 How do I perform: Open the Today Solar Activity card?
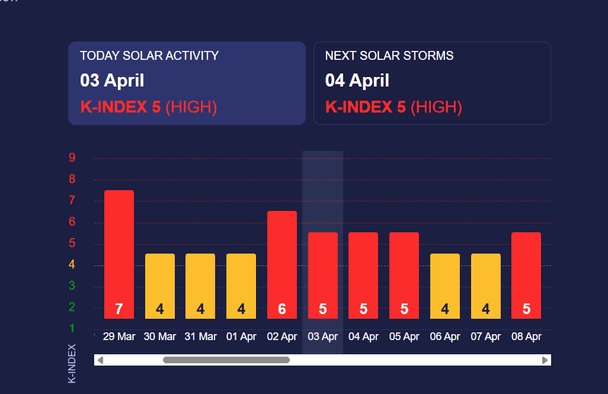point(187,83)
